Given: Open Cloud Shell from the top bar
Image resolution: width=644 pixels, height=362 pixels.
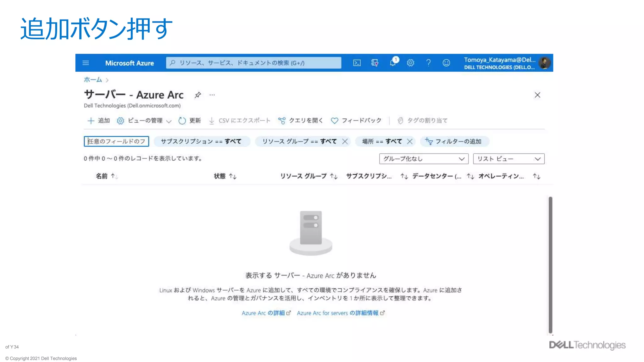Looking at the screenshot, I should click(357, 63).
